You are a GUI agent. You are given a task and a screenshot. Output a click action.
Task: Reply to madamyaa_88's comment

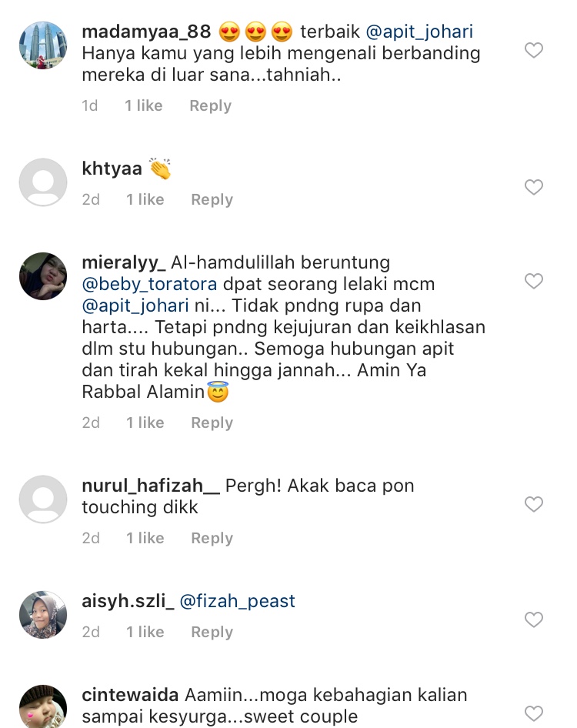click(210, 106)
